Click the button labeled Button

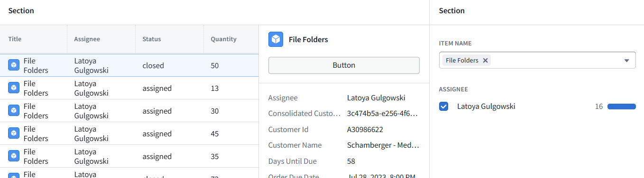344,65
